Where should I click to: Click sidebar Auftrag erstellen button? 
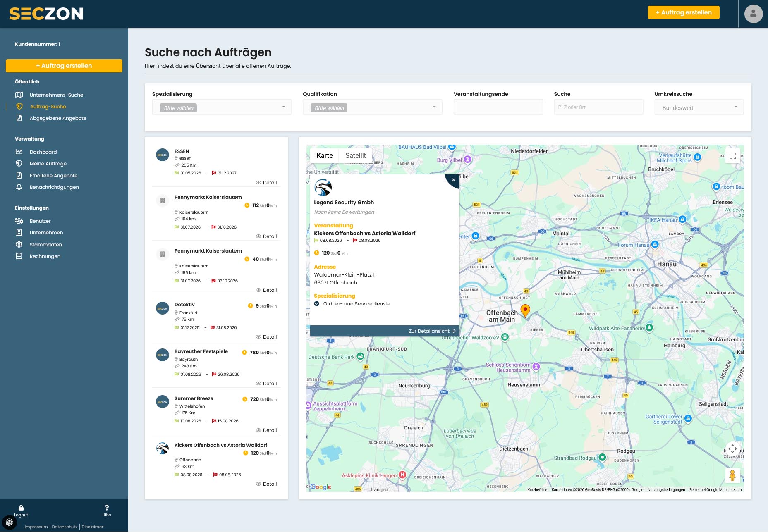point(64,66)
